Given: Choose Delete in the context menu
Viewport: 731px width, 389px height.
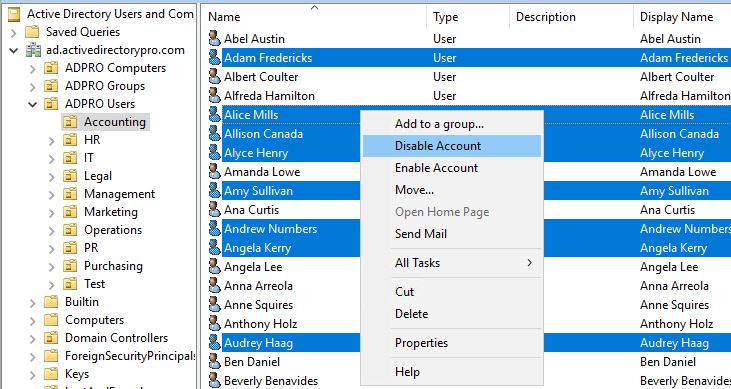Looking at the screenshot, I should point(452,314).
